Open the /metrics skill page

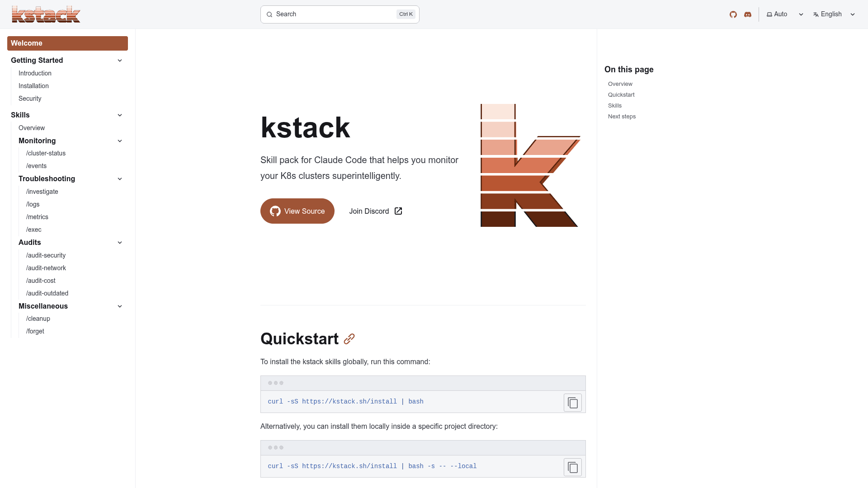point(37,217)
